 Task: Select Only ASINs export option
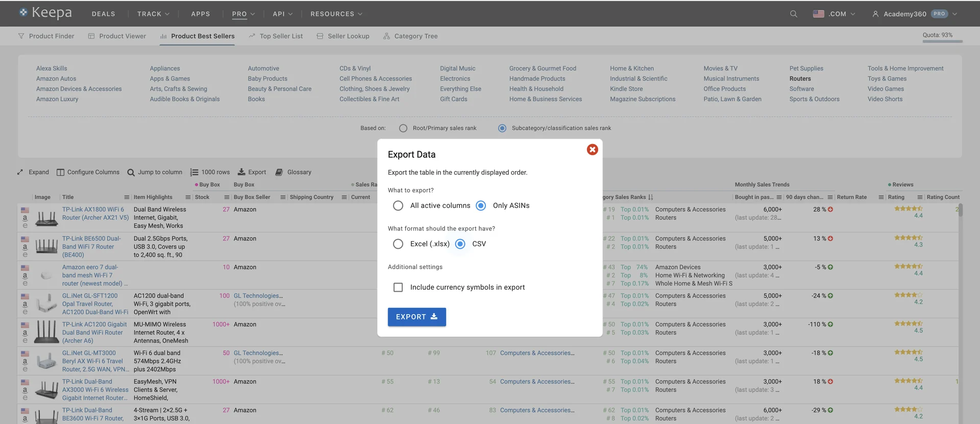tap(481, 205)
